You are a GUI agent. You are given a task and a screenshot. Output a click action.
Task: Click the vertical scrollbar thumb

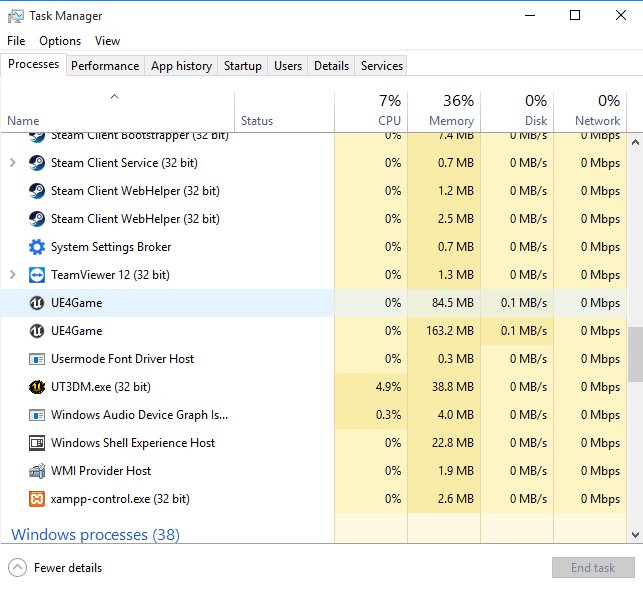(635, 354)
